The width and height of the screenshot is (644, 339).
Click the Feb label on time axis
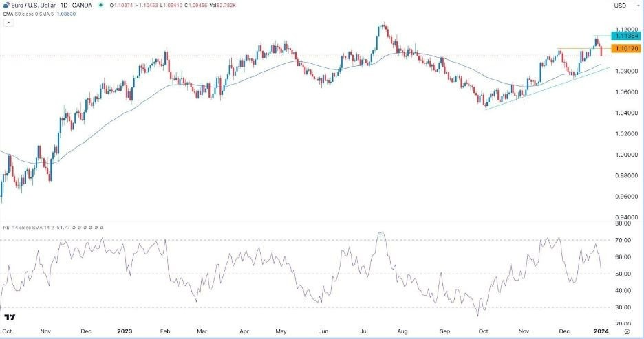(165, 331)
